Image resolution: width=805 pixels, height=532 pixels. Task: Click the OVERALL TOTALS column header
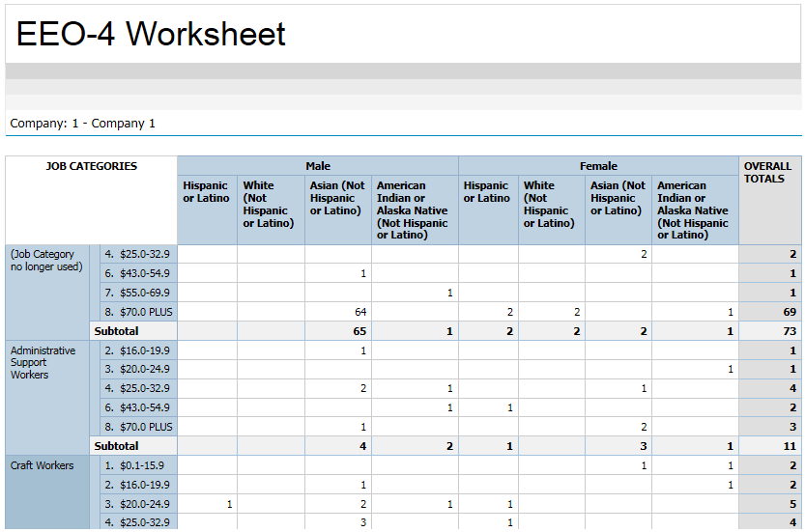coord(768,173)
